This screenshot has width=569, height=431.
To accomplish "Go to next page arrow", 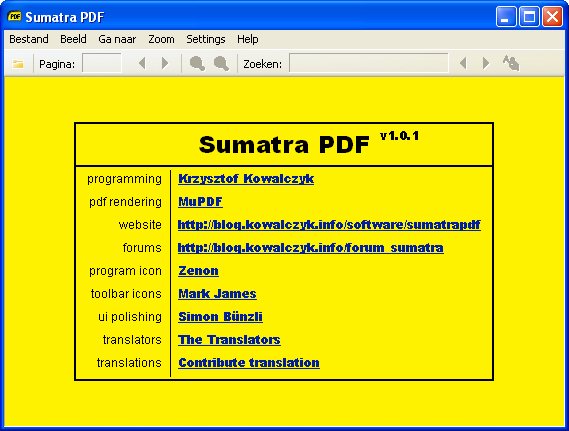I will [165, 63].
